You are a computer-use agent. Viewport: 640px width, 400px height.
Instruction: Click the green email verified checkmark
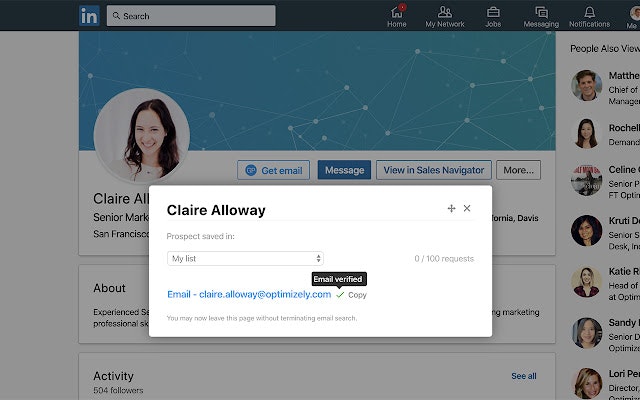pyautogui.click(x=340, y=295)
